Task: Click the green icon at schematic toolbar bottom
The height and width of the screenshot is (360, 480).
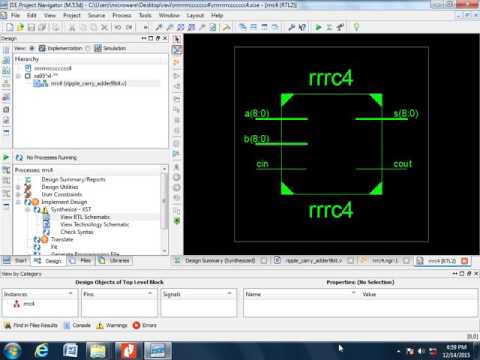Action: pos(177,221)
